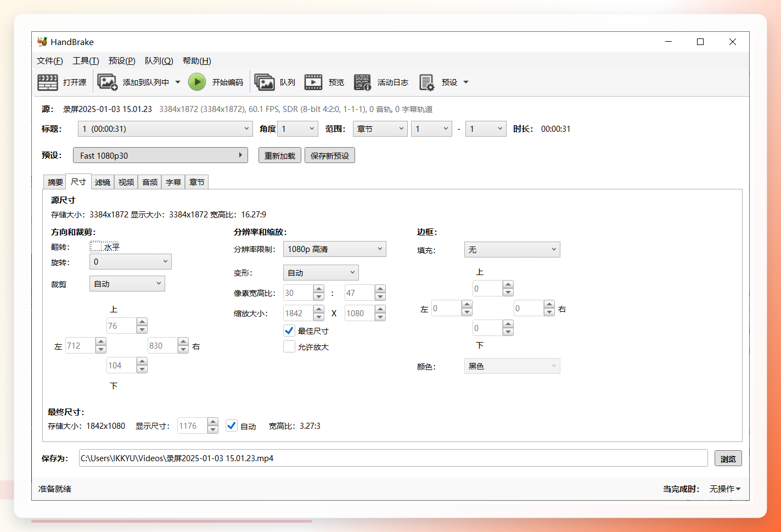Screen dimensions: 781x532
Task: Switch to the 字幕 tab
Action: [173, 182]
